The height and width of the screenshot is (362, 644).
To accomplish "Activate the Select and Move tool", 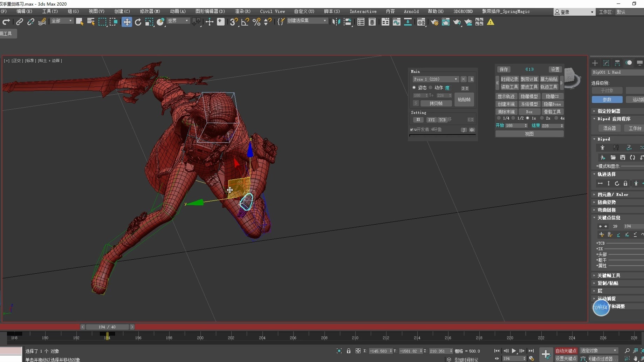I will pos(126,22).
